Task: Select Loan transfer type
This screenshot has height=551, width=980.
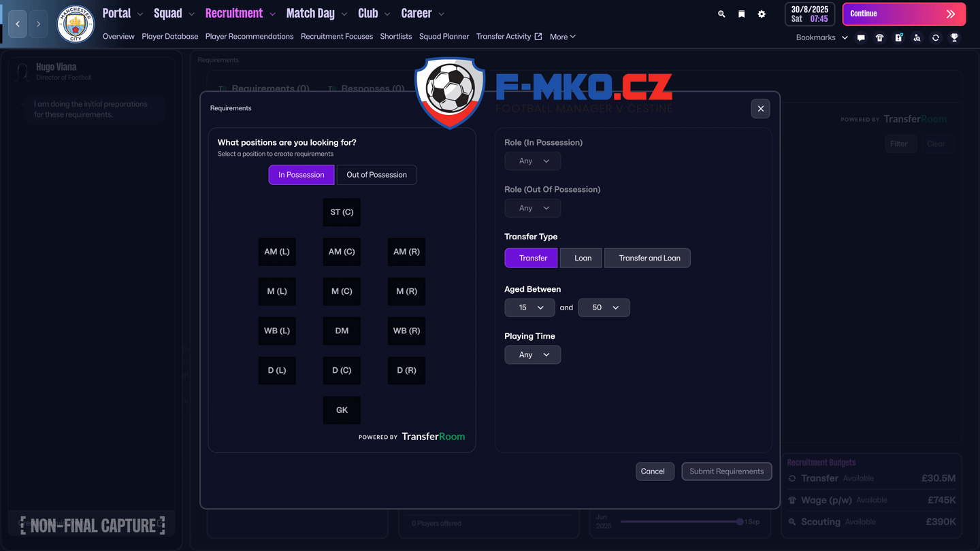Action: click(583, 258)
